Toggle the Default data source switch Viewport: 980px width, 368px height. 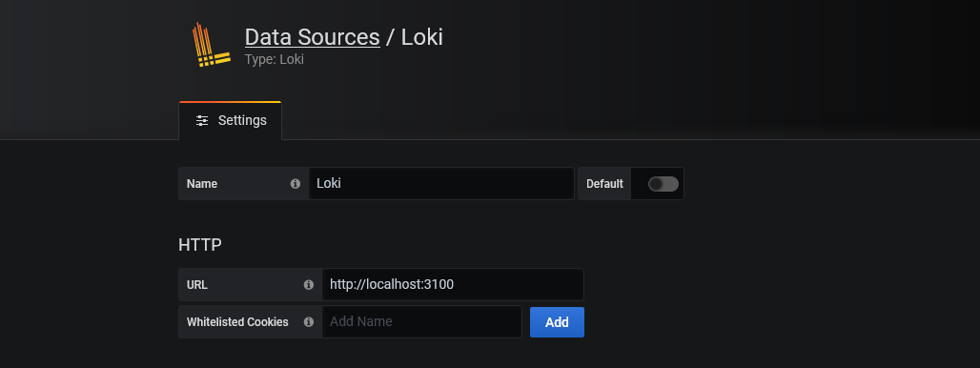664,184
